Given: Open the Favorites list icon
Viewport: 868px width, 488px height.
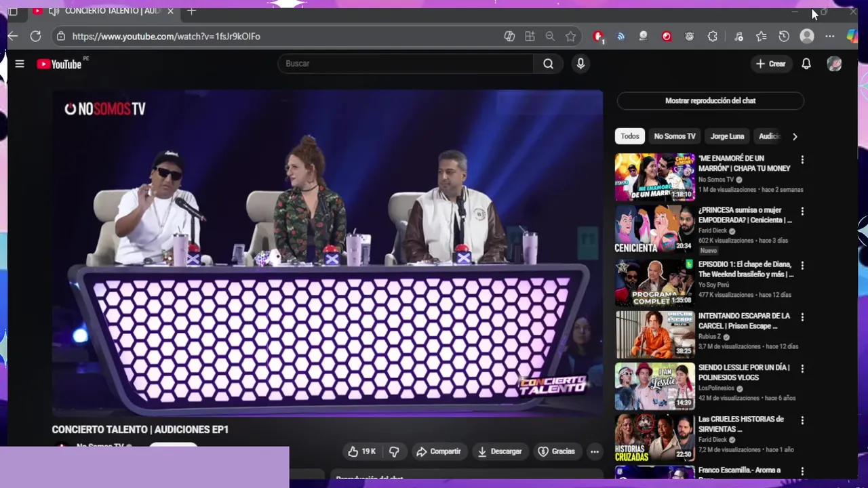Looking at the screenshot, I should pyautogui.click(x=762, y=37).
